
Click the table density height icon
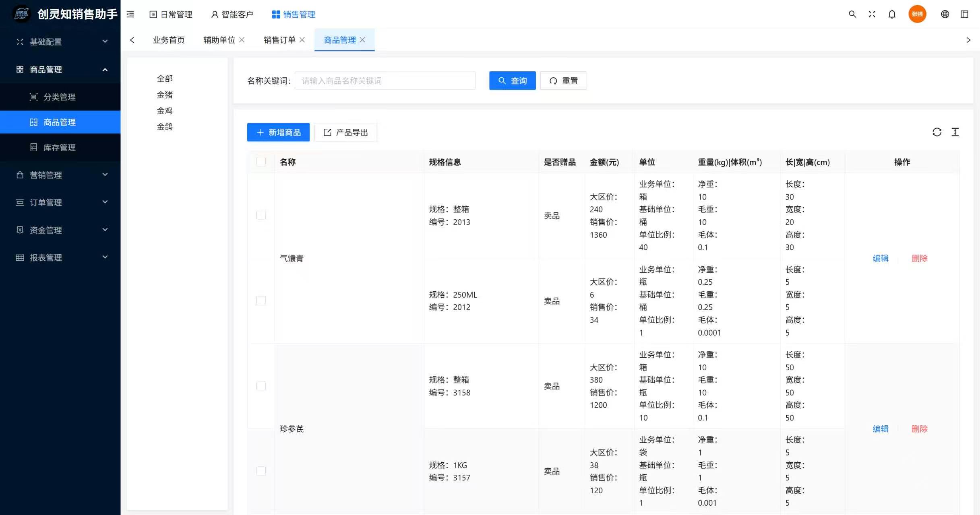[955, 132]
